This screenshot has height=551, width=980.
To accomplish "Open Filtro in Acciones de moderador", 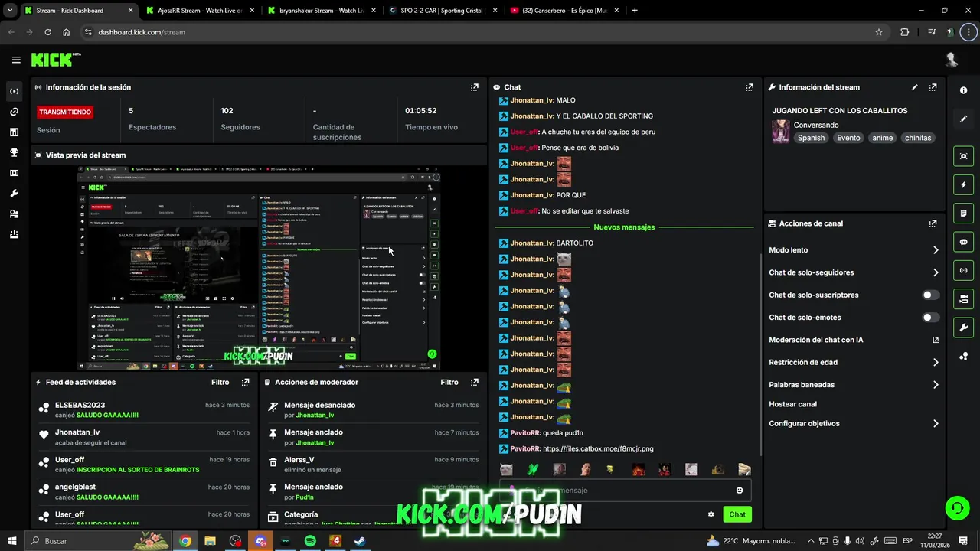I will pyautogui.click(x=449, y=382).
